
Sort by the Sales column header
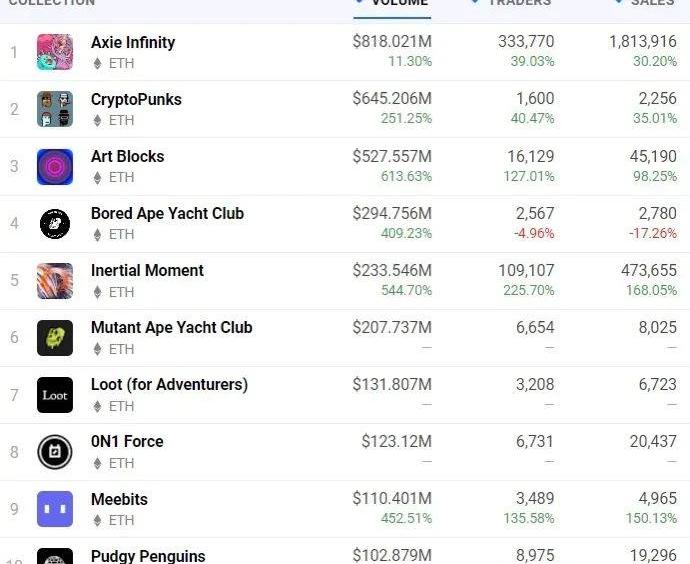point(651,3)
